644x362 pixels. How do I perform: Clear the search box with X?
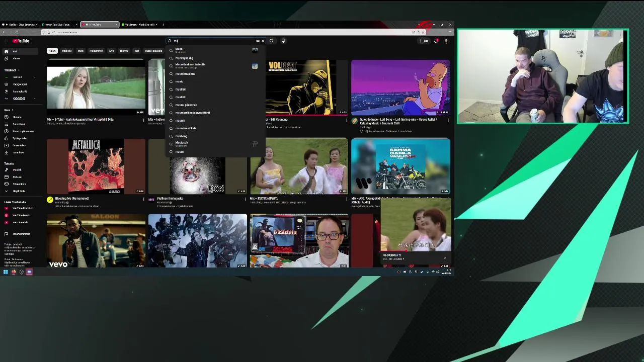click(x=263, y=41)
